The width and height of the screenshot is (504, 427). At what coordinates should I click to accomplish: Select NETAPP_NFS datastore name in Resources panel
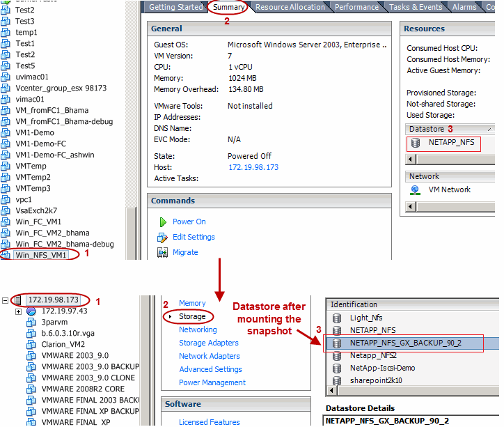click(x=451, y=142)
